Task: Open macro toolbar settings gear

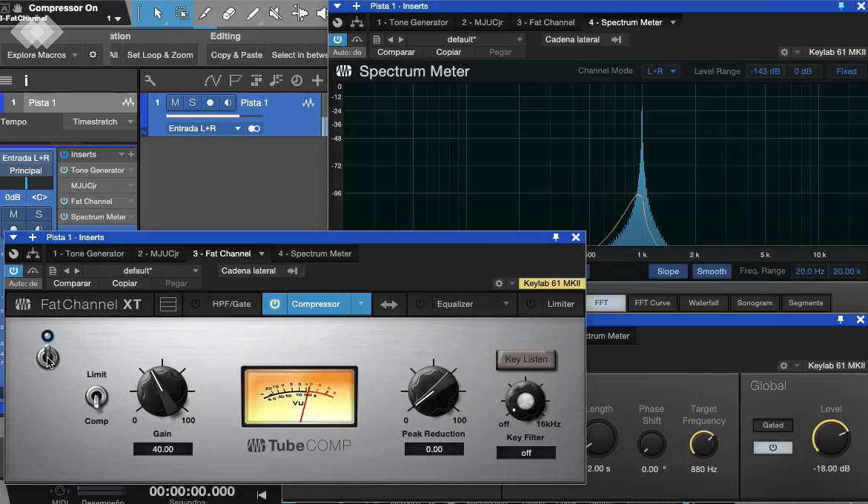Action: point(93,55)
